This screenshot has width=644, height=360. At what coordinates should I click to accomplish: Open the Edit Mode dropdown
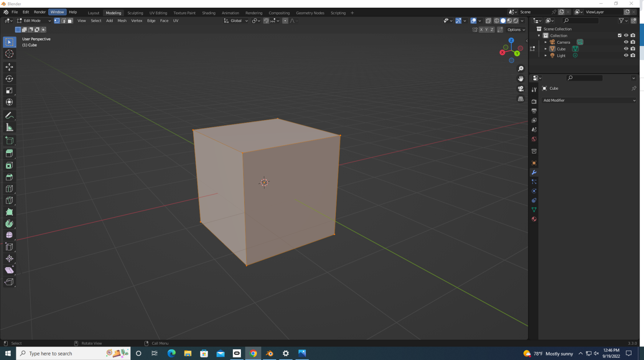coord(34,21)
